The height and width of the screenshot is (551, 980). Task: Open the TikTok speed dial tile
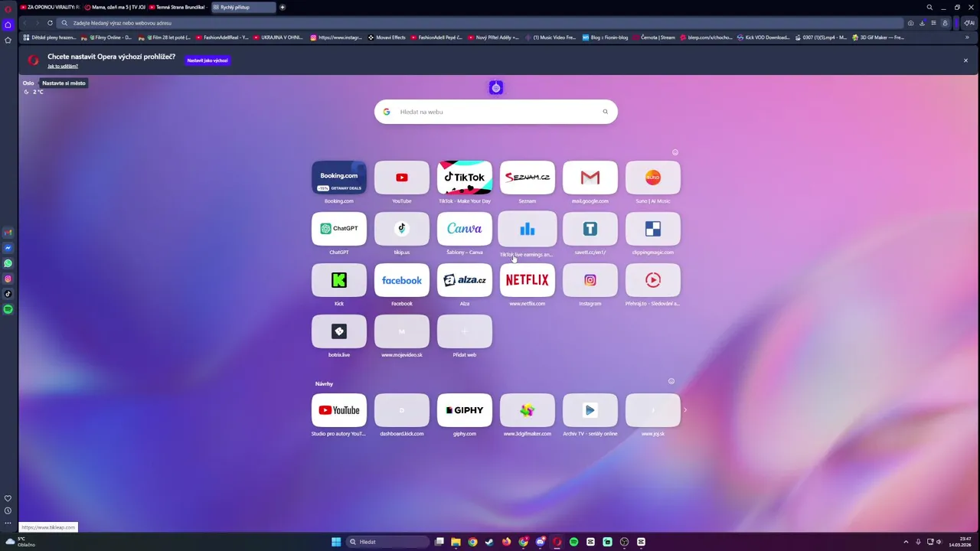pos(464,178)
